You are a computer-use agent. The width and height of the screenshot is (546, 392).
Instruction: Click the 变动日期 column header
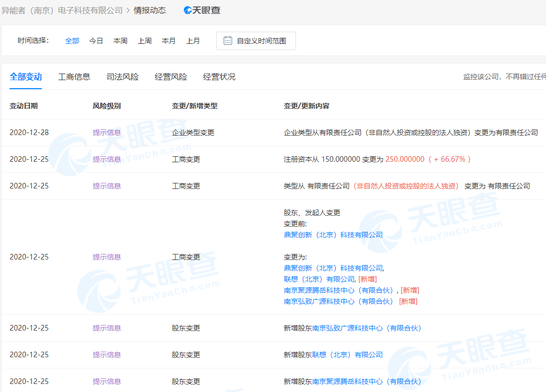coord(24,106)
